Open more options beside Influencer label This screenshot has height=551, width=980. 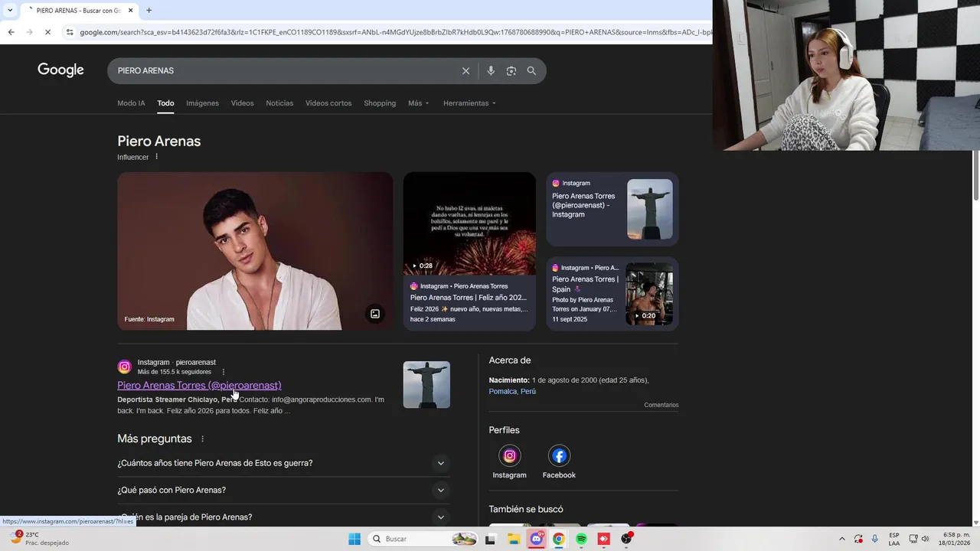point(157,157)
